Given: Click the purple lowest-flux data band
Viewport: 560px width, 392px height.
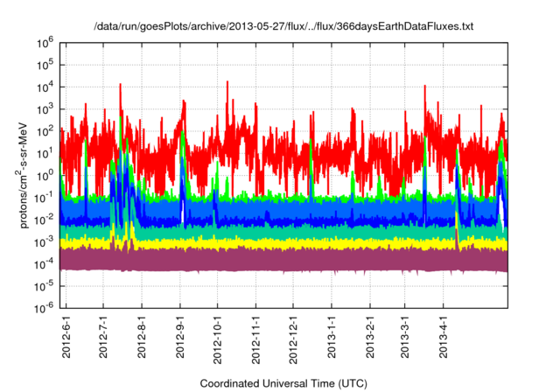Looking at the screenshot, I should (283, 260).
